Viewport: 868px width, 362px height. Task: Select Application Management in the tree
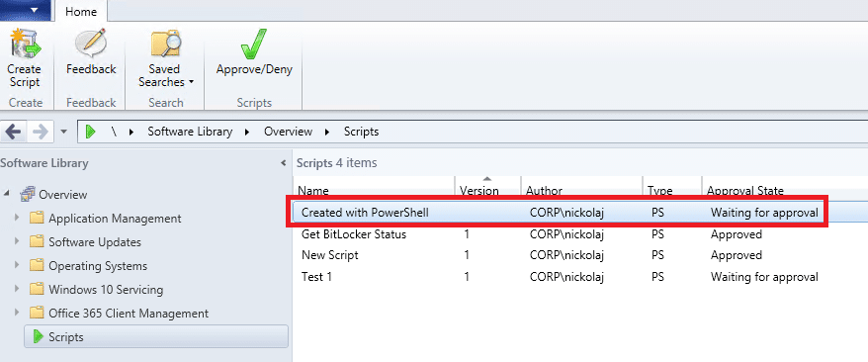tap(115, 219)
